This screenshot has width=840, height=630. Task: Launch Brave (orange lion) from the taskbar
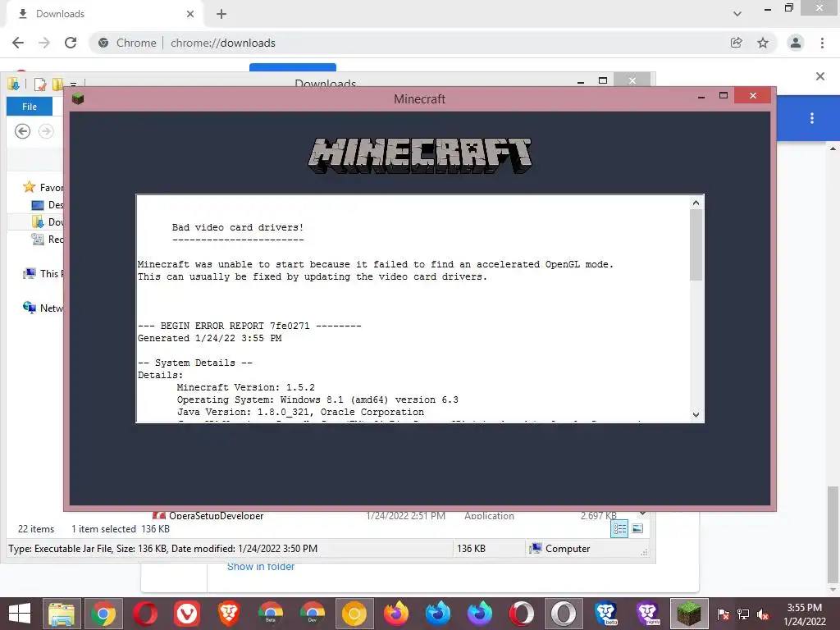tap(229, 614)
